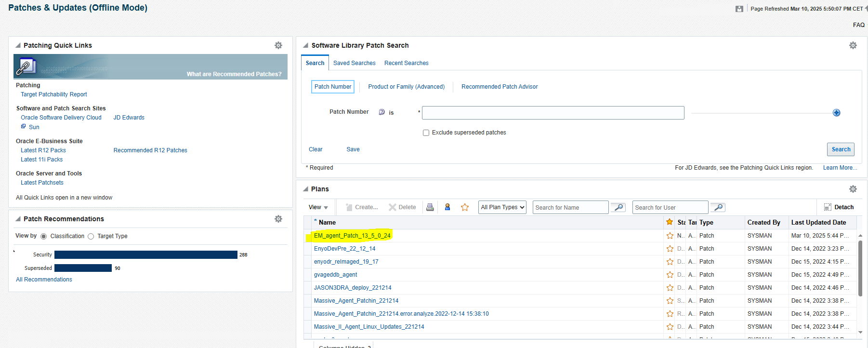Open the All Plan Types dropdown
This screenshot has width=868, height=348.
(502, 207)
